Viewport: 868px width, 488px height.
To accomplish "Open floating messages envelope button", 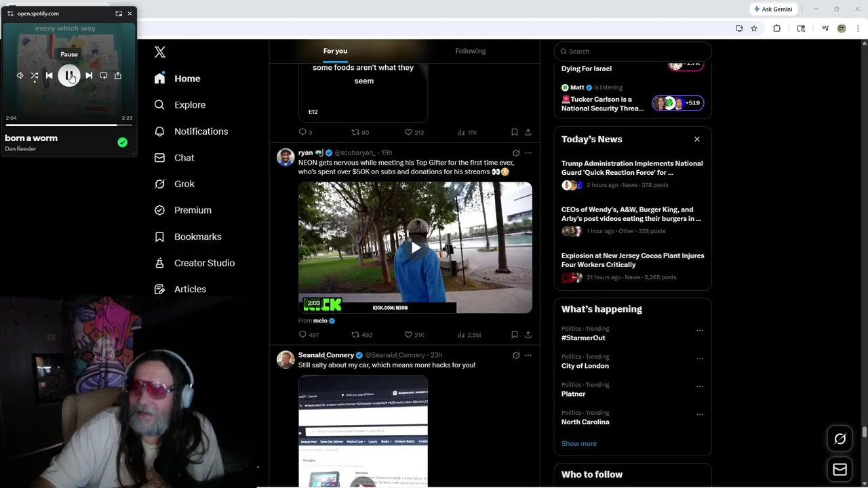I will point(840,470).
